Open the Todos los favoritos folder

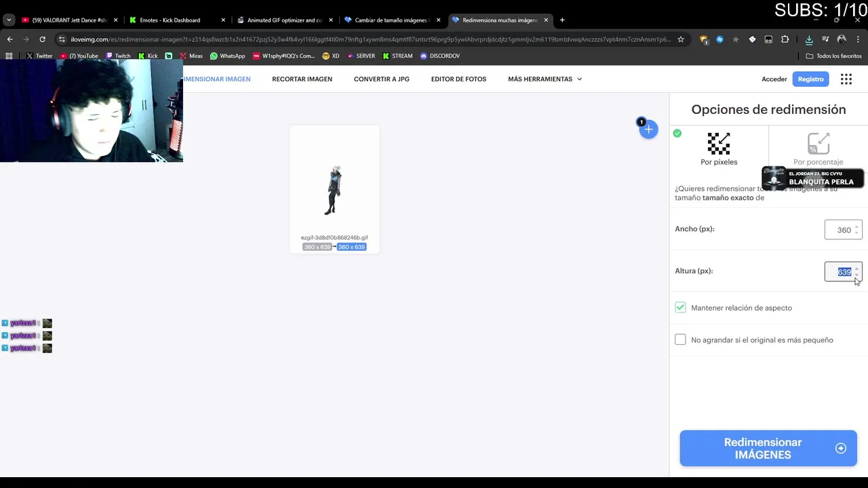[x=834, y=56]
